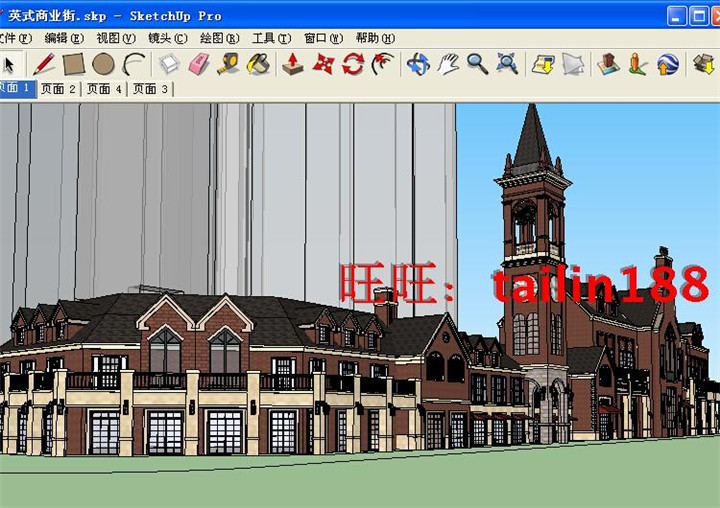The height and width of the screenshot is (508, 720).
Task: Select the Push/Pull tool
Action: coord(292,64)
